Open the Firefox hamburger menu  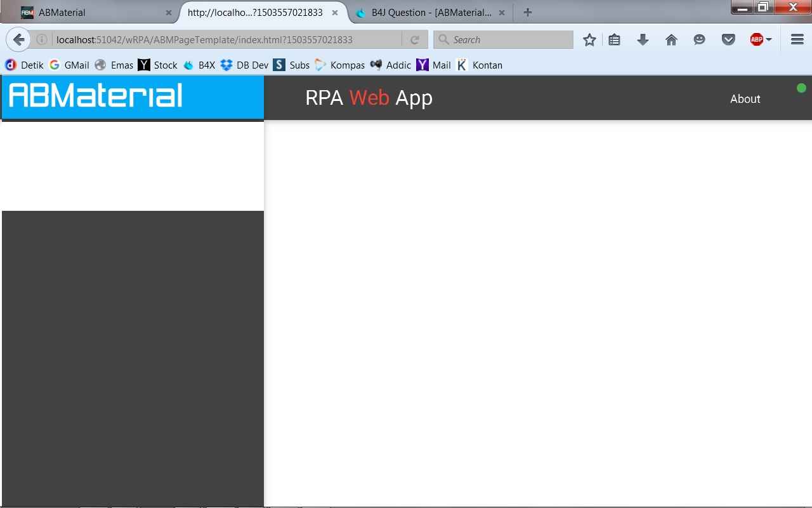pos(797,39)
